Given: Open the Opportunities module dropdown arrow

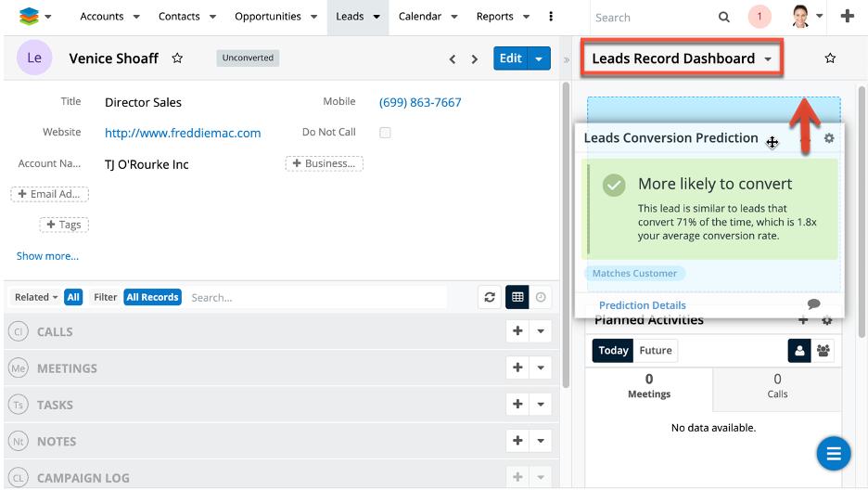Looking at the screenshot, I should tap(313, 17).
